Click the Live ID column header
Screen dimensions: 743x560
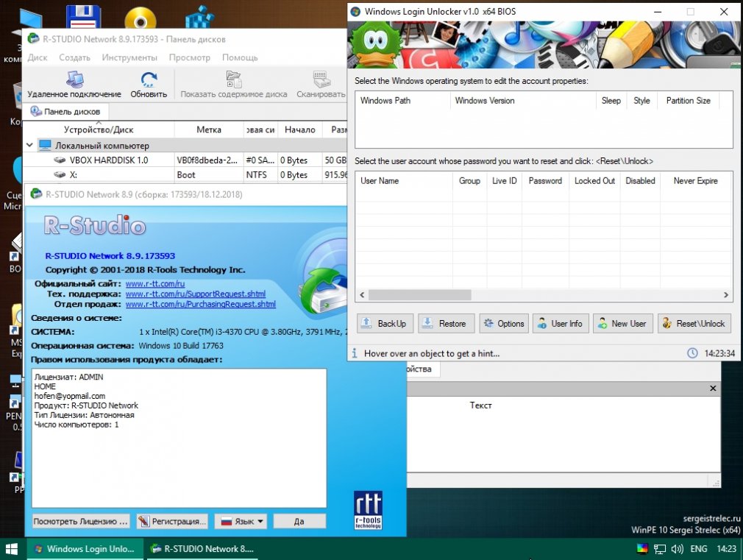[504, 181]
